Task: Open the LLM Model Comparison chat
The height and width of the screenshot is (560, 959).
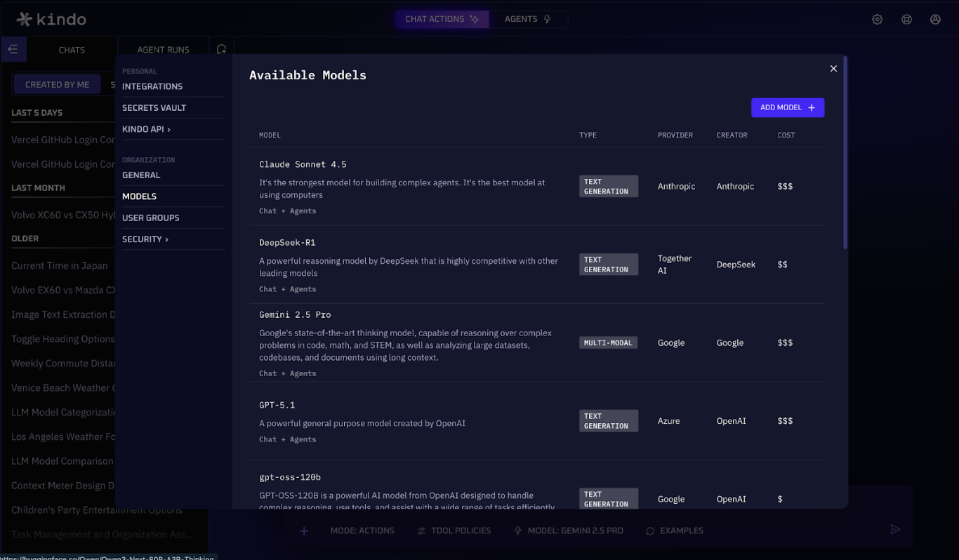Action: coord(62,461)
